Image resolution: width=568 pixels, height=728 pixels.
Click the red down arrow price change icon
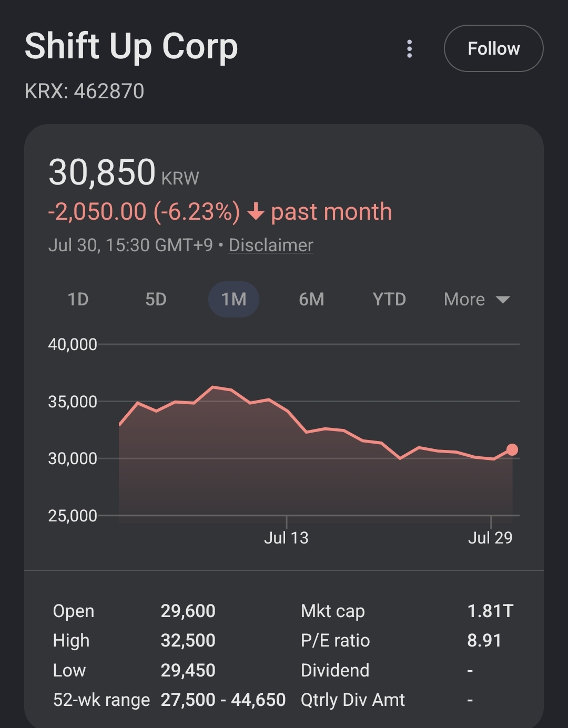pos(256,212)
